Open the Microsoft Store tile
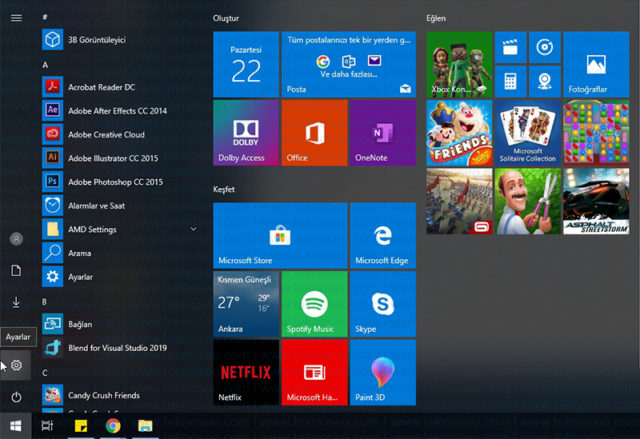The image size is (640, 439). 280,235
